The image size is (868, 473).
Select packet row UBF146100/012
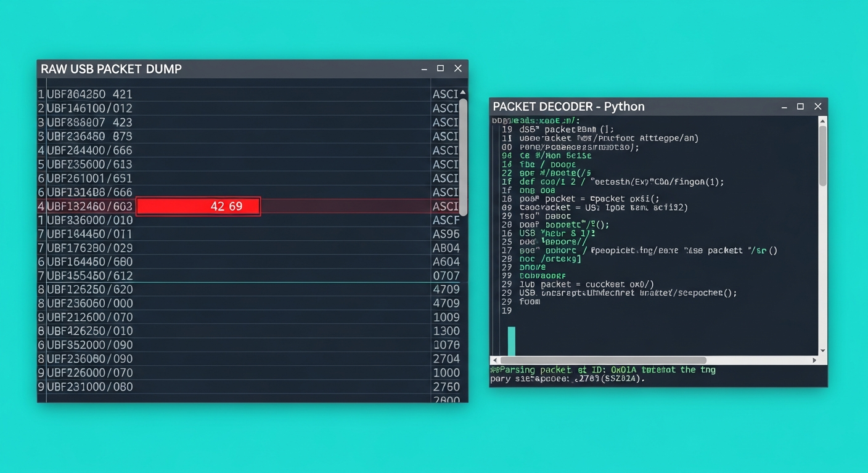(x=89, y=108)
